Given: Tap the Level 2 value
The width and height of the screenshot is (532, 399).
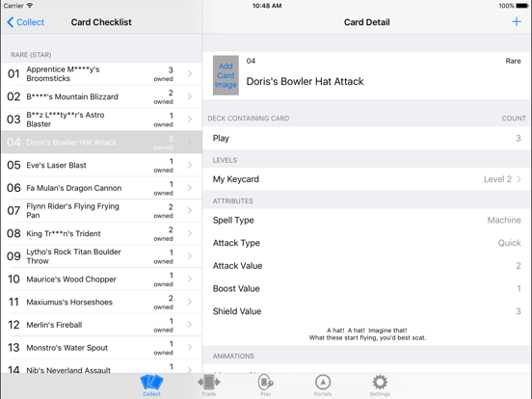Looking at the screenshot, I should click(x=497, y=179).
